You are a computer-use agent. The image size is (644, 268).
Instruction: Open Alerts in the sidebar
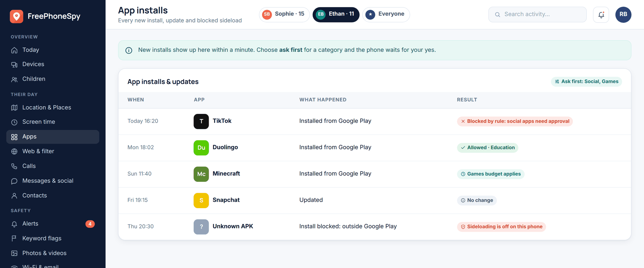pos(53,224)
